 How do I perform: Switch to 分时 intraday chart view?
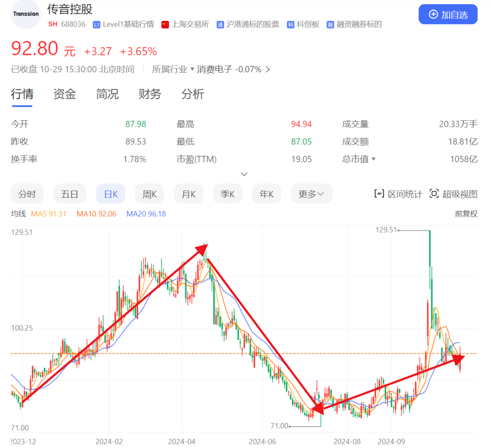[27, 194]
